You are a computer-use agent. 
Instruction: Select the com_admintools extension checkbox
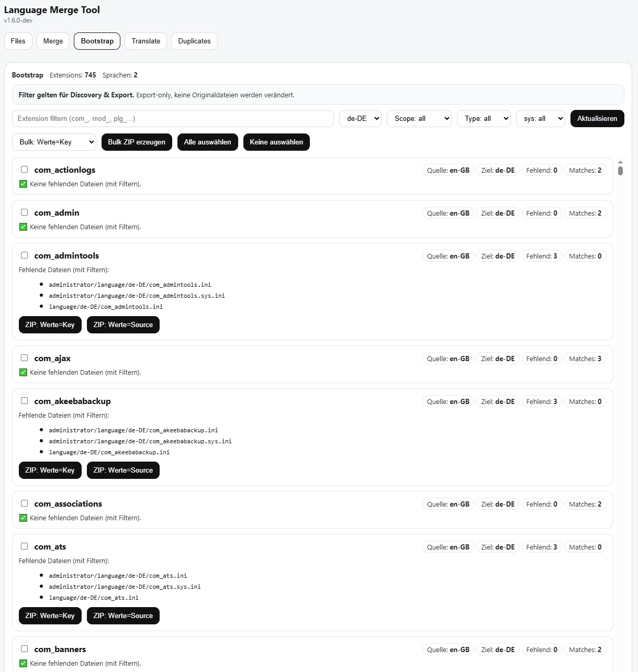[24, 255]
